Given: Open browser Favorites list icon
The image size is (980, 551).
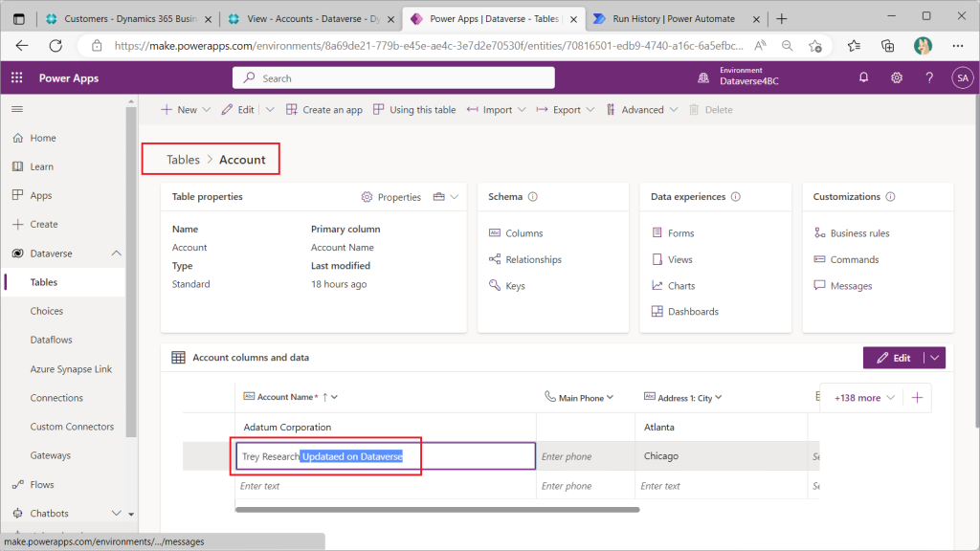Looking at the screenshot, I should point(854,46).
